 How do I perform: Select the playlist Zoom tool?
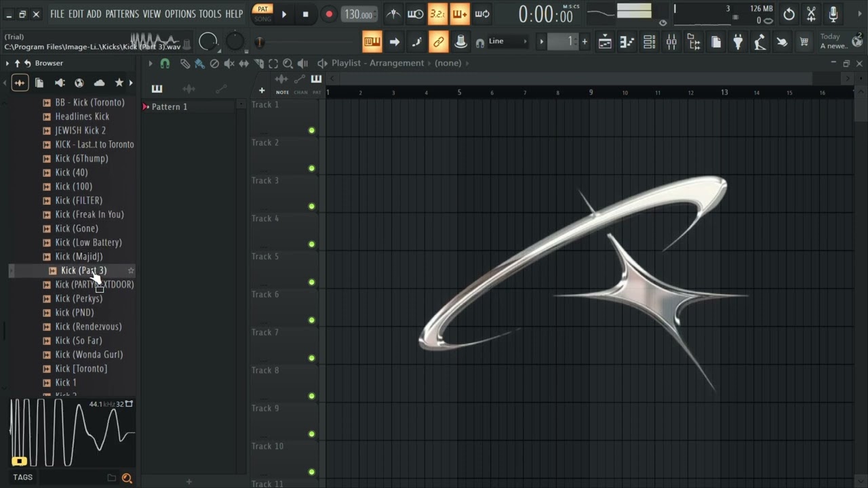coord(288,63)
